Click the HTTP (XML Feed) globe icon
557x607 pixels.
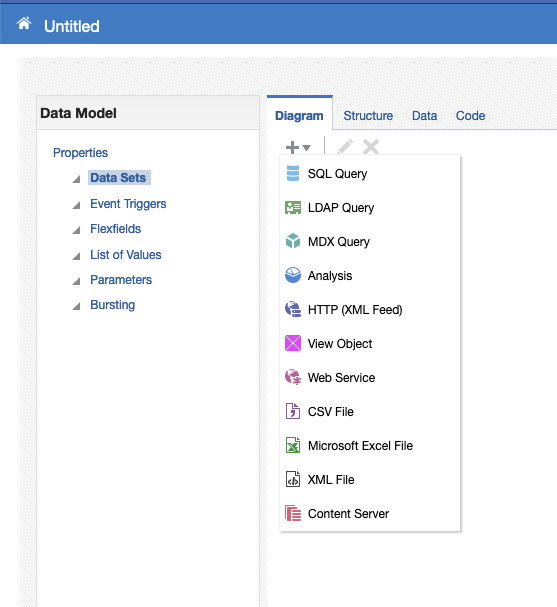(293, 309)
